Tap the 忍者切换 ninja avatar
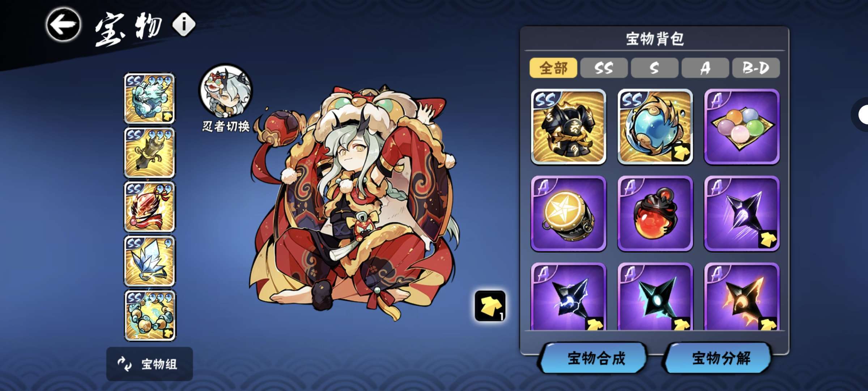Viewport: 868px width, 391px height. point(226,91)
